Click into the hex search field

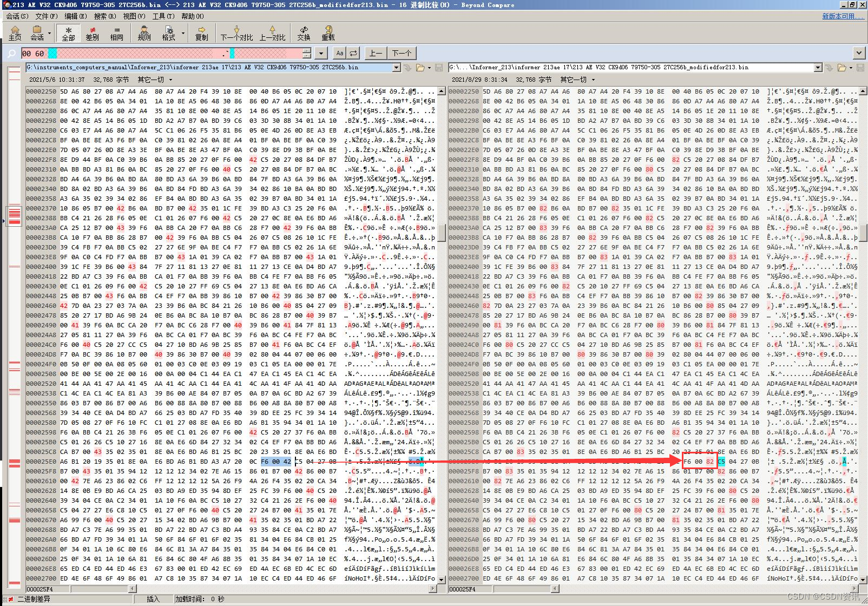(161, 53)
